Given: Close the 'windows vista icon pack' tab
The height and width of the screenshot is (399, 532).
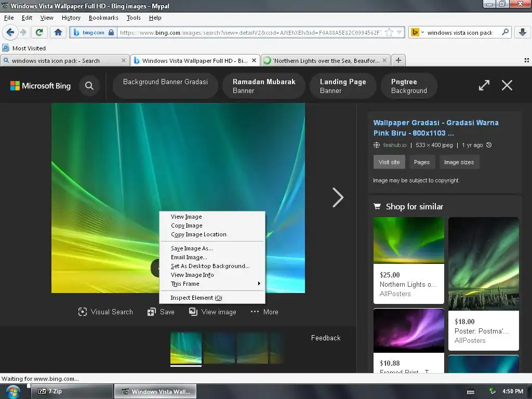Looking at the screenshot, I should [x=124, y=60].
